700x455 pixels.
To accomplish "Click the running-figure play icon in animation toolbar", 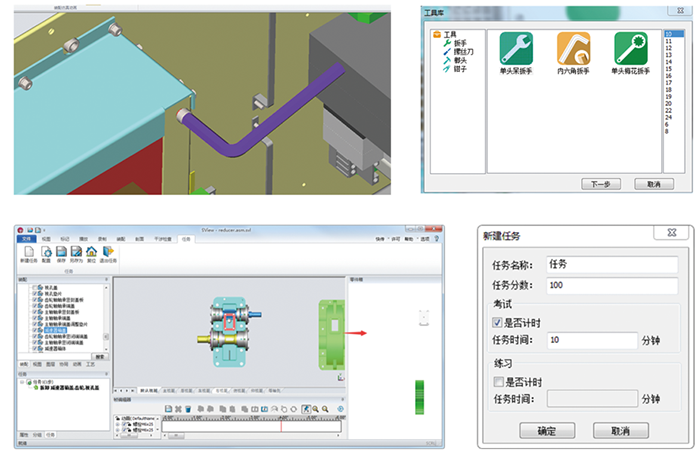I will (306, 409).
